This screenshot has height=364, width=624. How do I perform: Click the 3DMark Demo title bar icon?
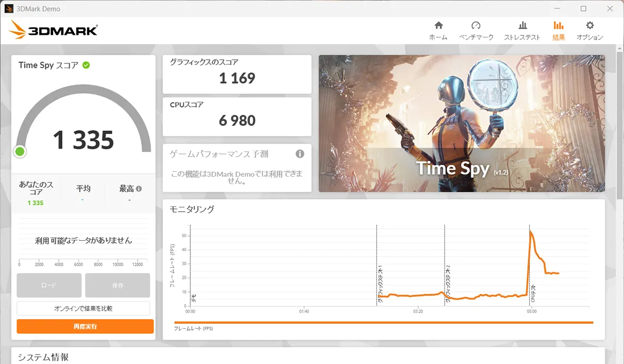tap(9, 9)
